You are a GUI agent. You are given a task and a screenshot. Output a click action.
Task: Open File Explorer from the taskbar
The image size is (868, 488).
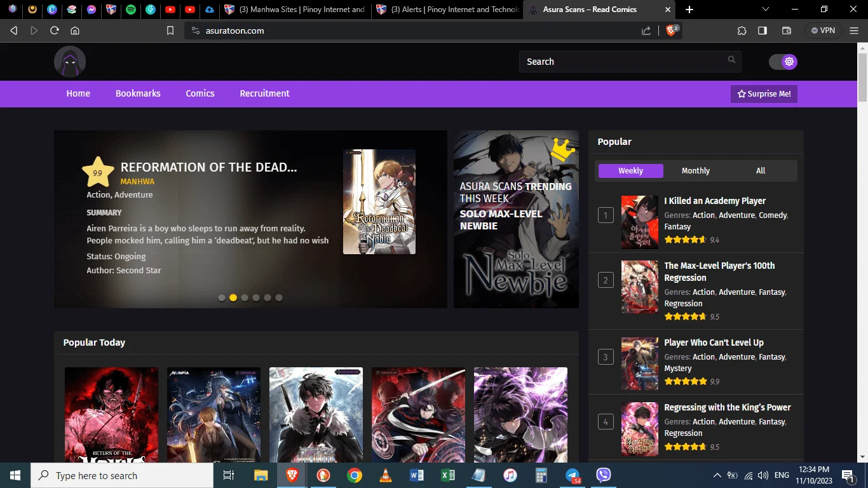point(261,475)
